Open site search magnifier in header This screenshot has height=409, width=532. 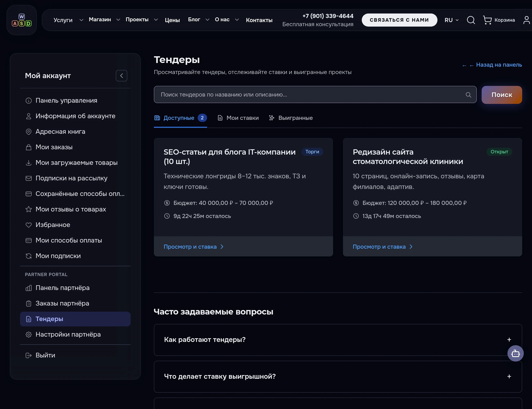pos(471,20)
